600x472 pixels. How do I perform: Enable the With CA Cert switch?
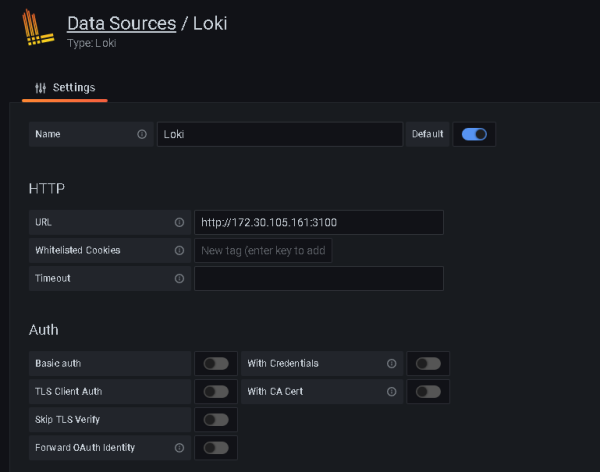(x=428, y=391)
